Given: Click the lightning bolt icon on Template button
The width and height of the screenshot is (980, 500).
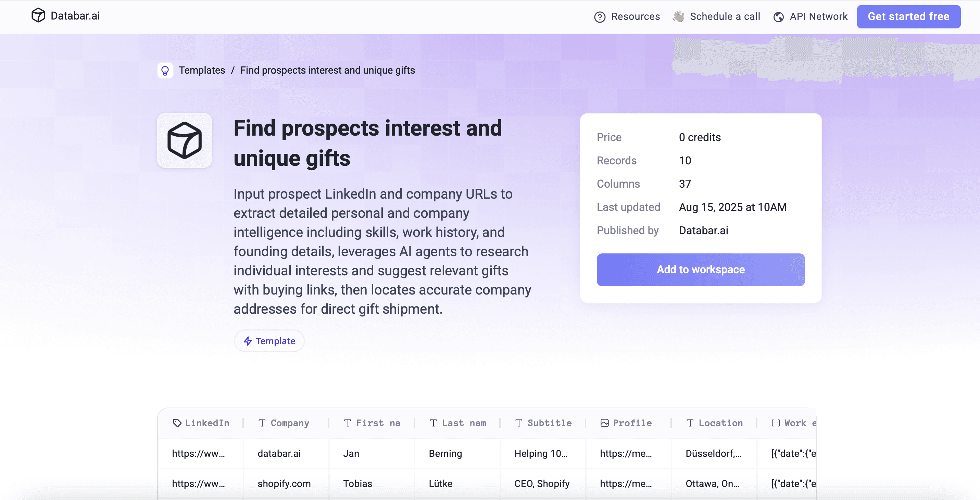Looking at the screenshot, I should (x=248, y=341).
